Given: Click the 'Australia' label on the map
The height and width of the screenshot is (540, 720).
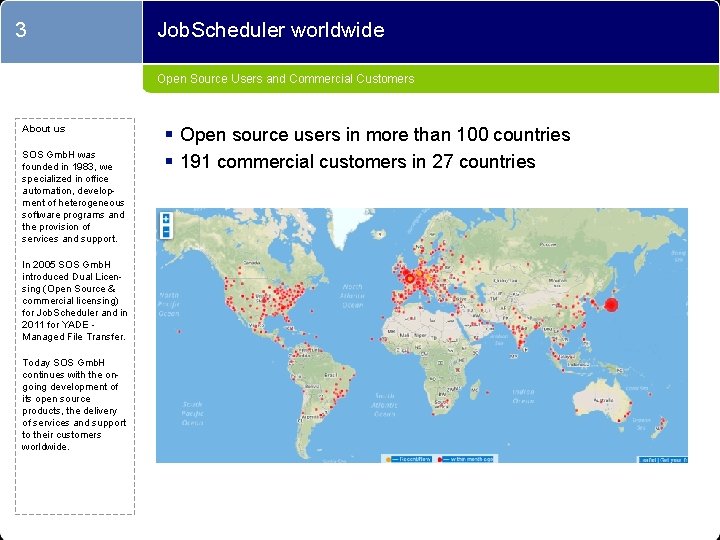Looking at the screenshot, I should 603,400.
